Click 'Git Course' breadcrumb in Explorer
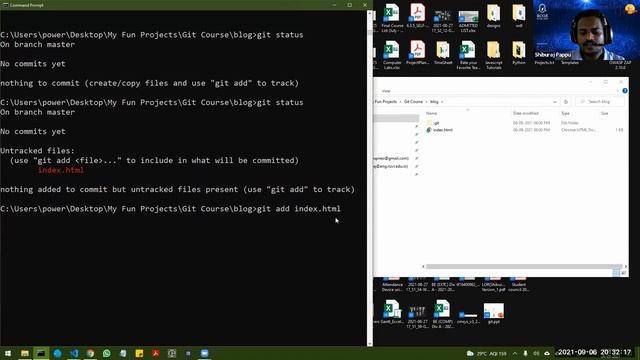 413,102
